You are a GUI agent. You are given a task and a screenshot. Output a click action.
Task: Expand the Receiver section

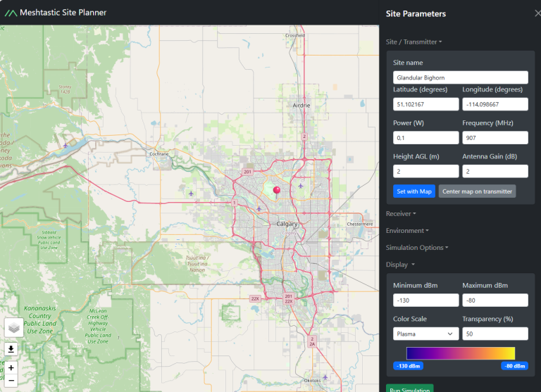click(x=401, y=214)
